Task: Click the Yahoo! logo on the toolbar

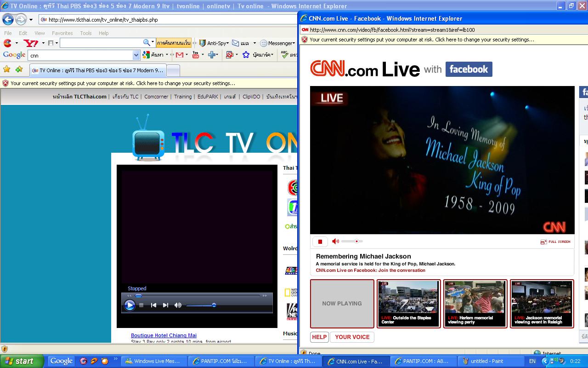Action: tap(31, 43)
